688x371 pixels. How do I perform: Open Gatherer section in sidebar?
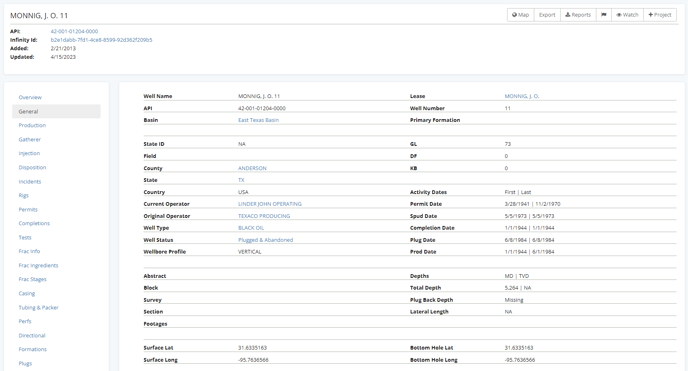point(29,139)
